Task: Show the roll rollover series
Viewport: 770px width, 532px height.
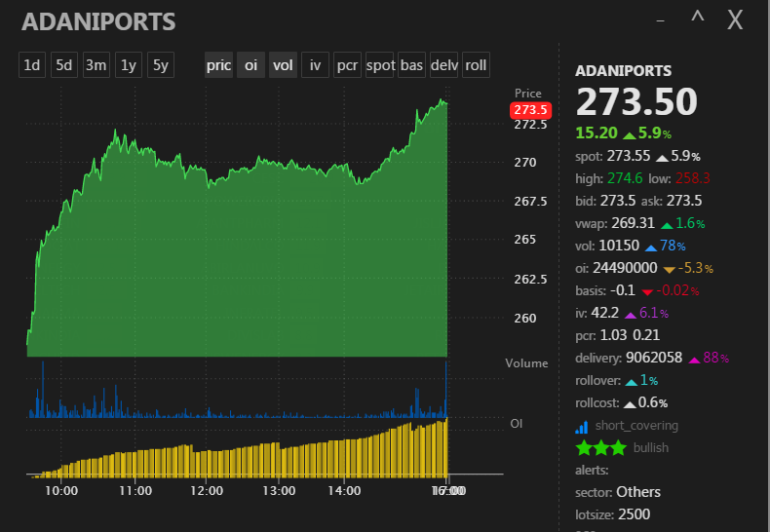Action: tap(476, 65)
